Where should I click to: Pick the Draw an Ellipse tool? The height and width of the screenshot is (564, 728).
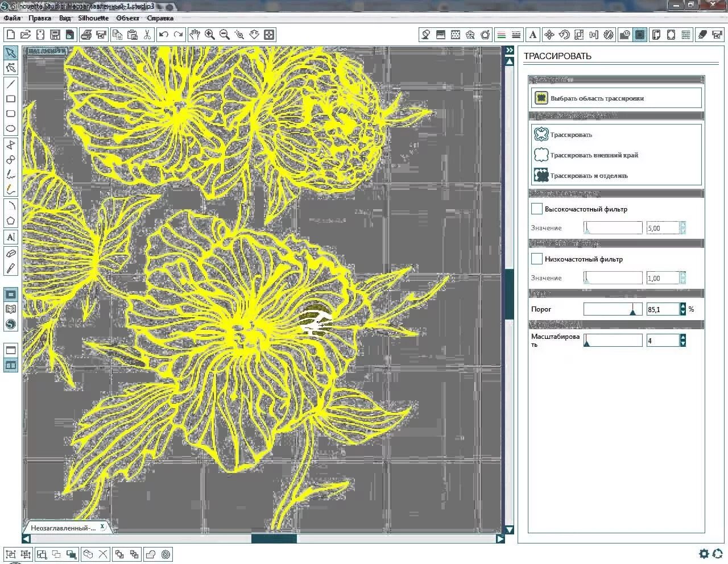11,128
